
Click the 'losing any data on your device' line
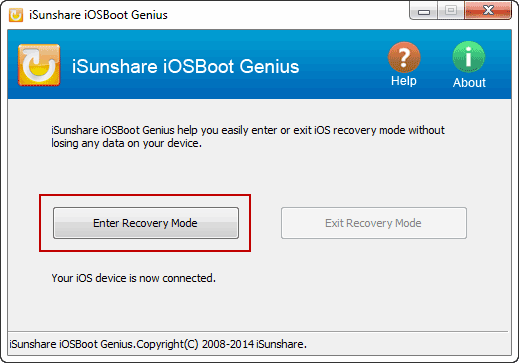click(x=126, y=143)
